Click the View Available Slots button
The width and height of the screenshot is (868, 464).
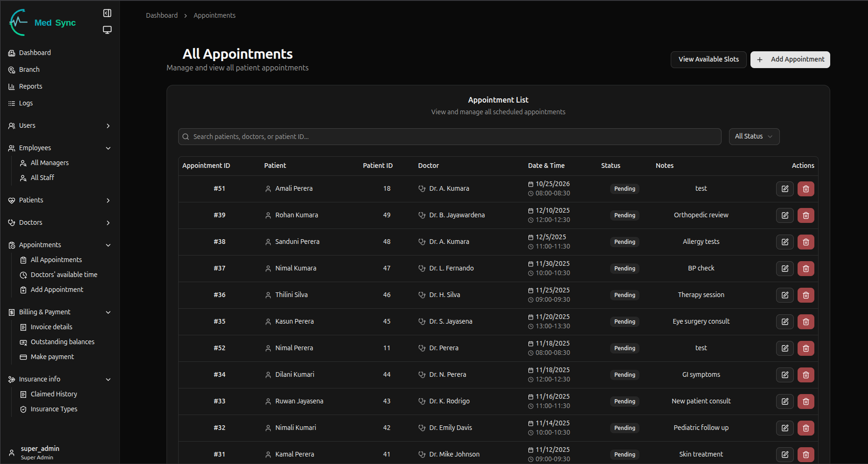(x=708, y=60)
